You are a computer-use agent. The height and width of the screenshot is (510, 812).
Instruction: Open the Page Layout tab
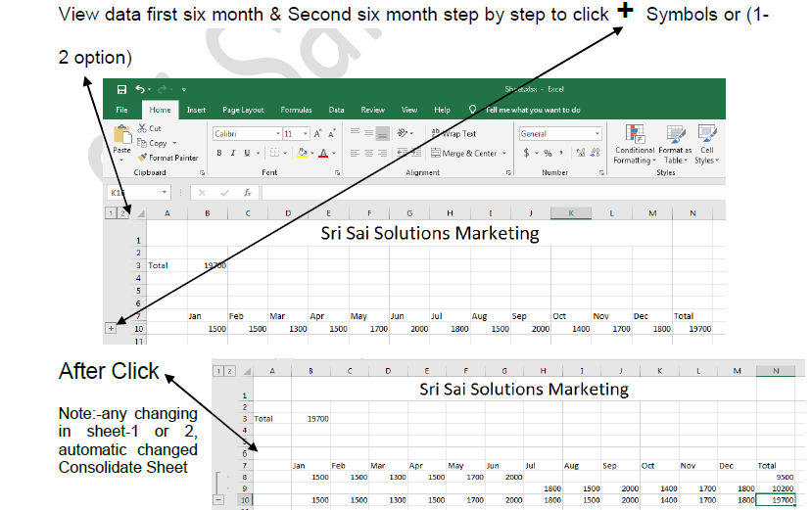(243, 110)
